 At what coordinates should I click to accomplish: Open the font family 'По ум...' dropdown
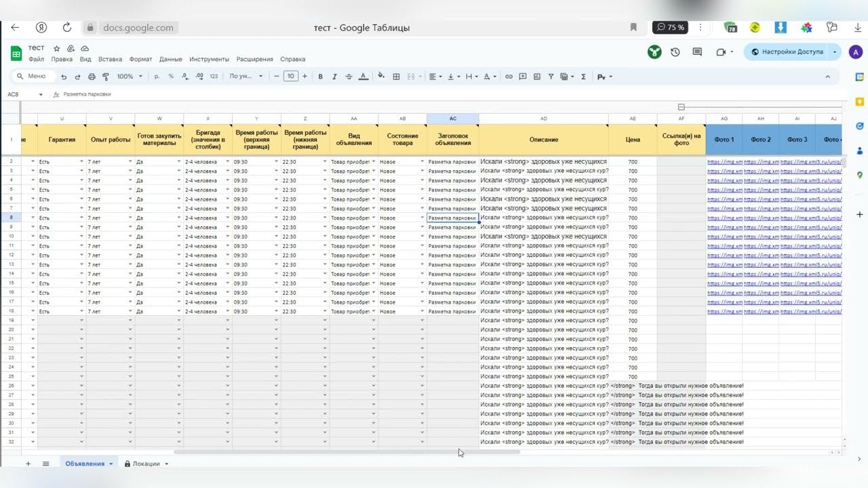pos(246,77)
